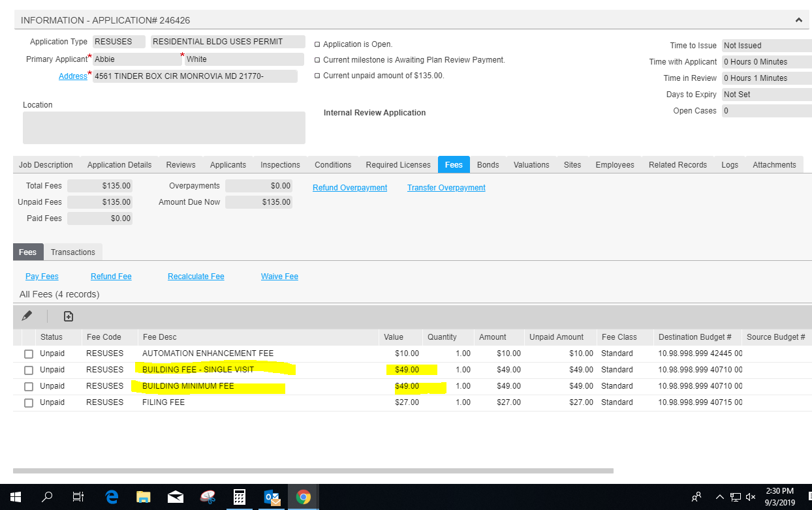Viewport: 812px width, 510px height.
Task: Open the Job Description tab
Action: (46, 165)
